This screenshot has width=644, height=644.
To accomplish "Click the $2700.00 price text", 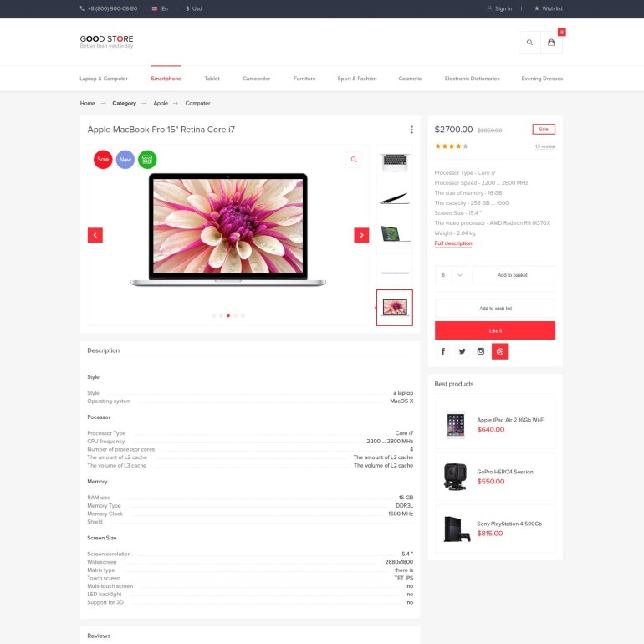I will pyautogui.click(x=453, y=130).
